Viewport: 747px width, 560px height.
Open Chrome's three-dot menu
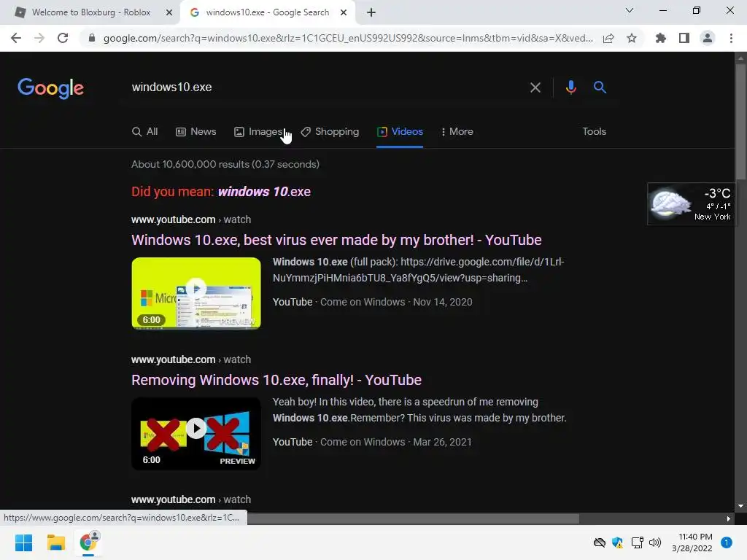(731, 38)
